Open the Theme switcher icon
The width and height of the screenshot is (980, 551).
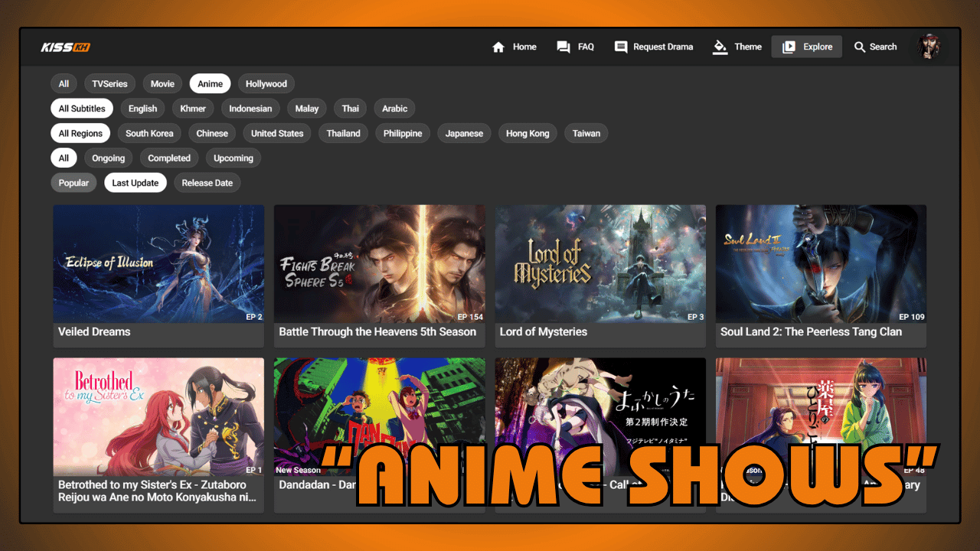point(720,47)
